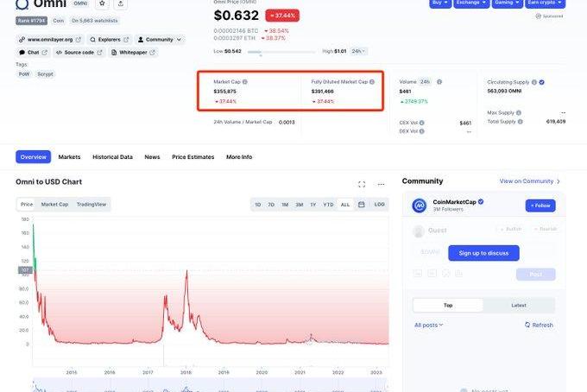Select the Bullish sentiment option
This screenshot has height=392, width=587.
(511, 229)
